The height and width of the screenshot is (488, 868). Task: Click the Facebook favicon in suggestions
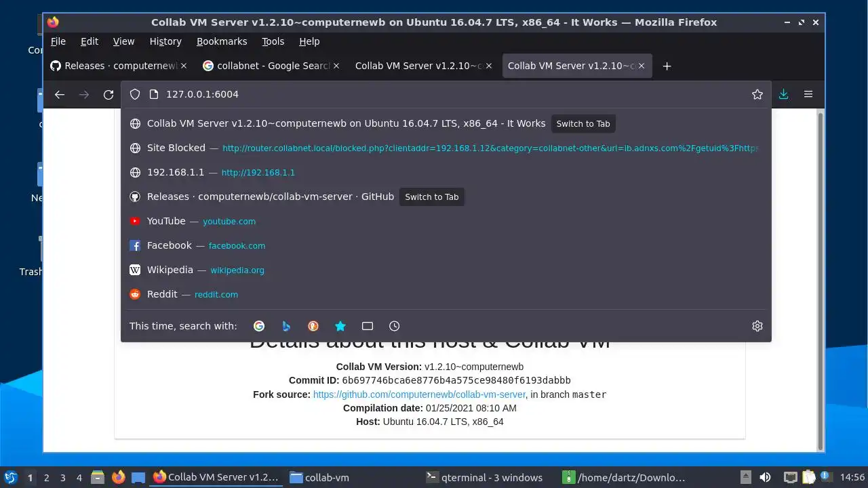[135, 245]
